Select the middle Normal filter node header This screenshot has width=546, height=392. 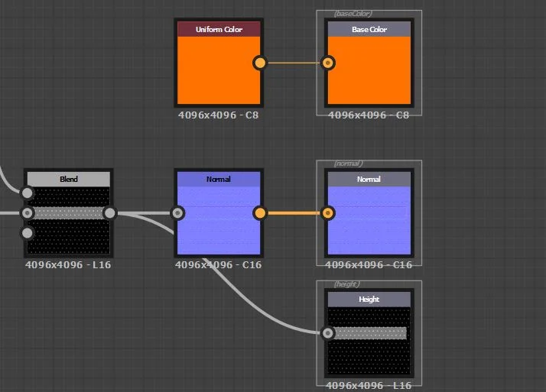219,179
